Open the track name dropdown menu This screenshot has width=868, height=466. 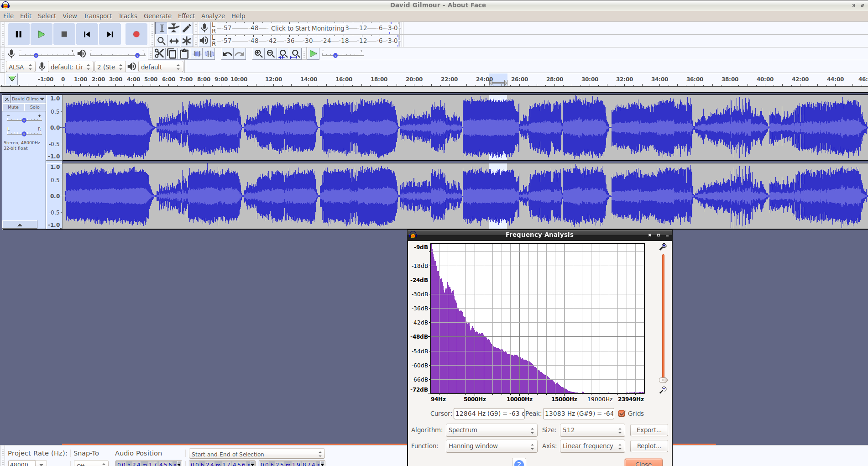pyautogui.click(x=28, y=99)
